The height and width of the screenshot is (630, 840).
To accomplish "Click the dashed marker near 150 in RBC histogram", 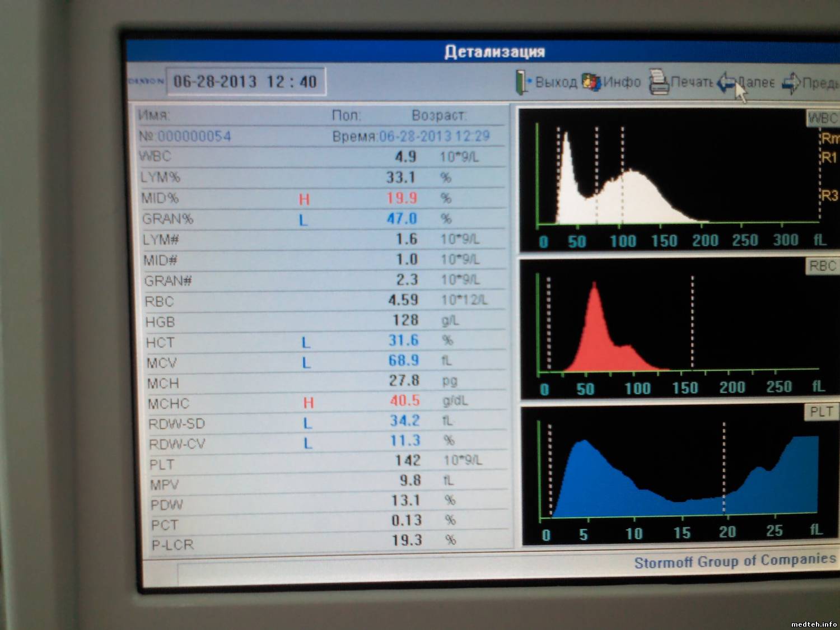I will point(693,322).
